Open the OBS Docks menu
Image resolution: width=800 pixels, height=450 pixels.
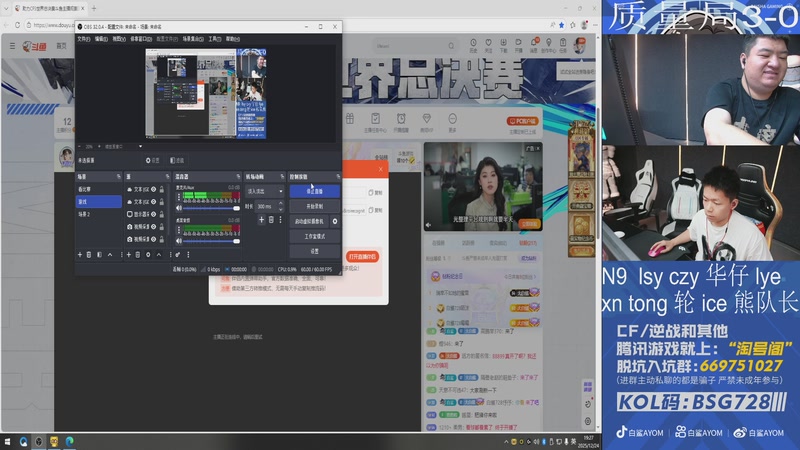click(141, 39)
